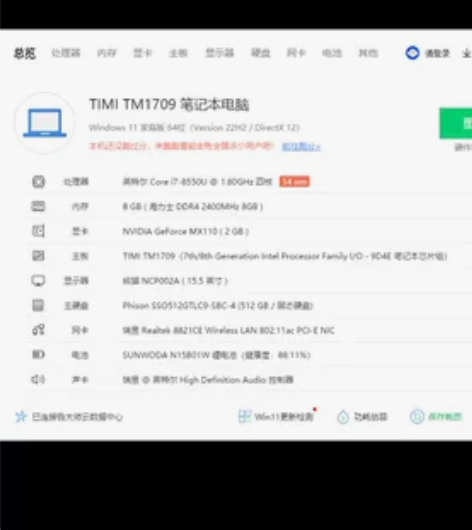Image resolution: width=472 pixels, height=530 pixels.
Task: Switch to the 处理器 tab
Action: point(66,53)
